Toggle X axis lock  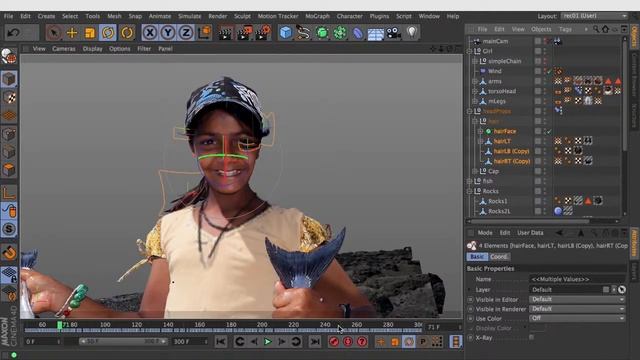tap(150, 32)
